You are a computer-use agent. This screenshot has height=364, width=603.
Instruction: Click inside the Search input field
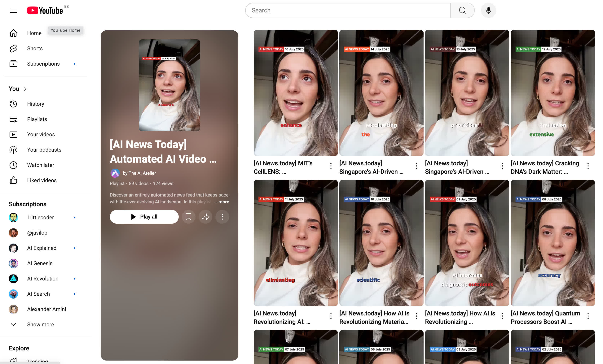coord(348,10)
